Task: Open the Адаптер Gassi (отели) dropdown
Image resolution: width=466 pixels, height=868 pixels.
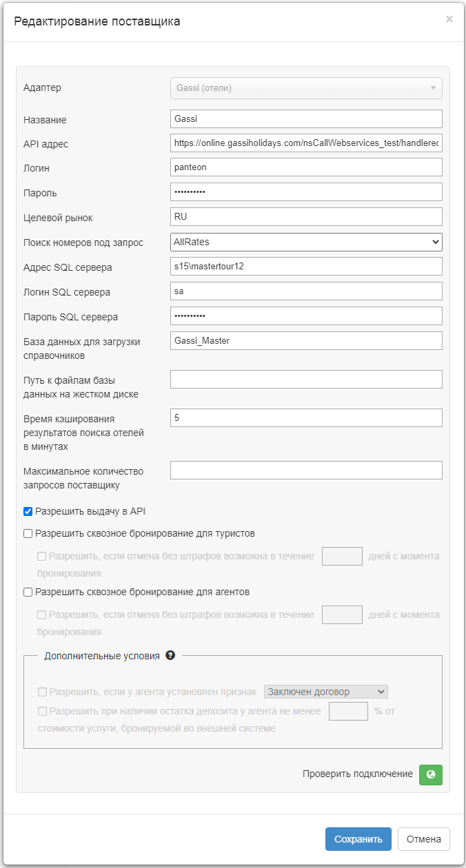Action: pos(306,88)
